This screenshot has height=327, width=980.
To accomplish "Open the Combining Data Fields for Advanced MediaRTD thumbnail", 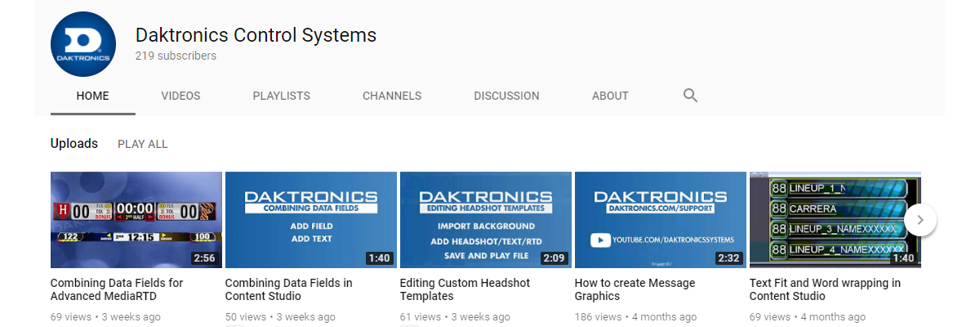I will [x=136, y=220].
